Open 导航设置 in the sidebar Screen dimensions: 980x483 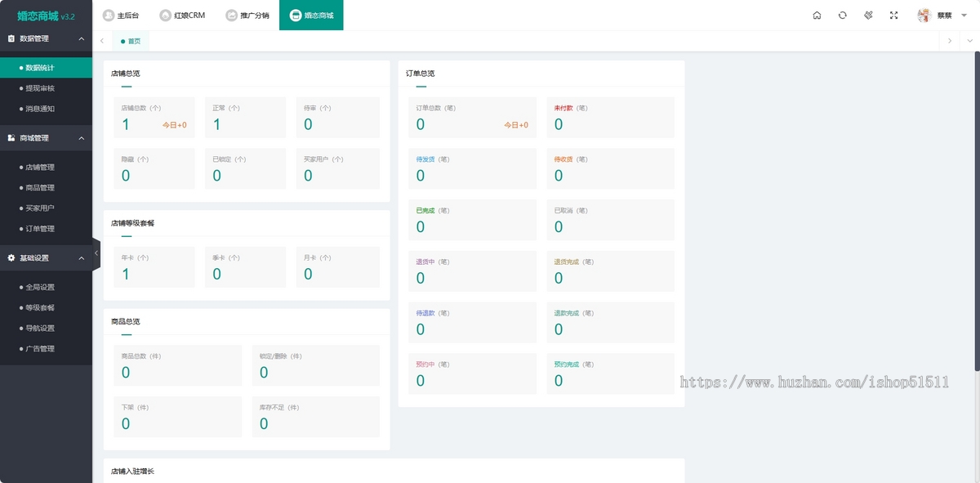46,329
